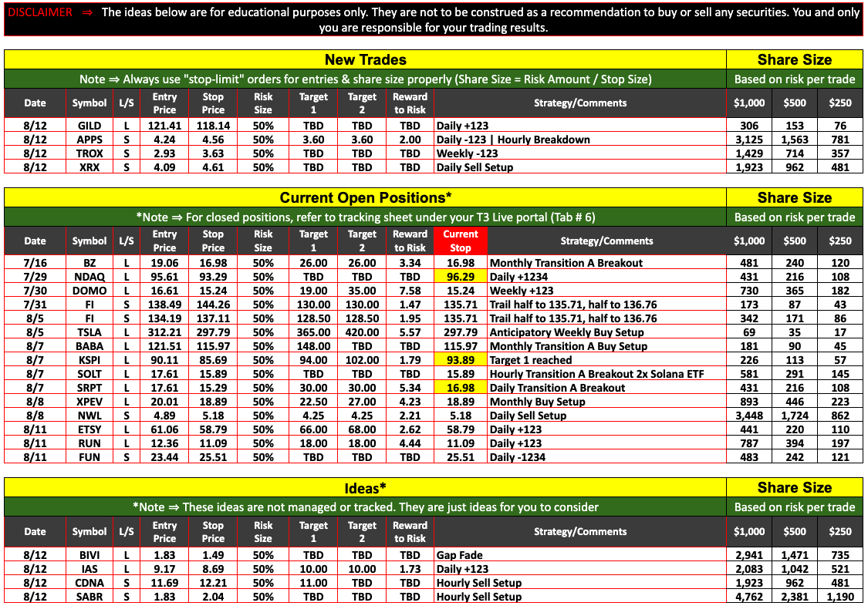The width and height of the screenshot is (868, 616).
Task: Click the yellow highlighted 96.29 stop cell
Action: tap(460, 277)
